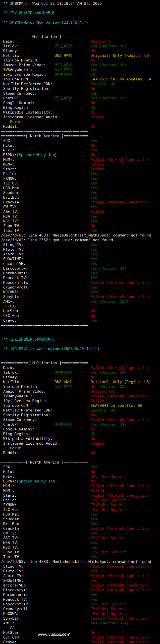This screenshot has height=644, width=160.
Task: Click the "Yes" result for KOCOWA
Action: pos(94,292)
